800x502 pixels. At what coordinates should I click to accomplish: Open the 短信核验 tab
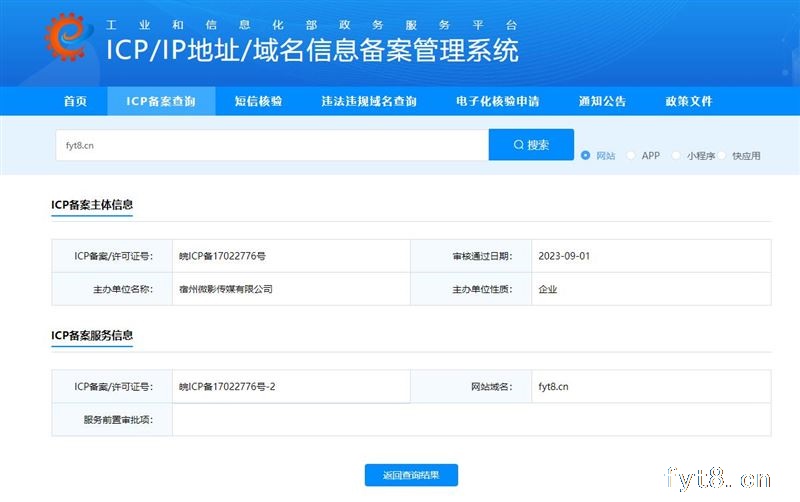point(258,101)
